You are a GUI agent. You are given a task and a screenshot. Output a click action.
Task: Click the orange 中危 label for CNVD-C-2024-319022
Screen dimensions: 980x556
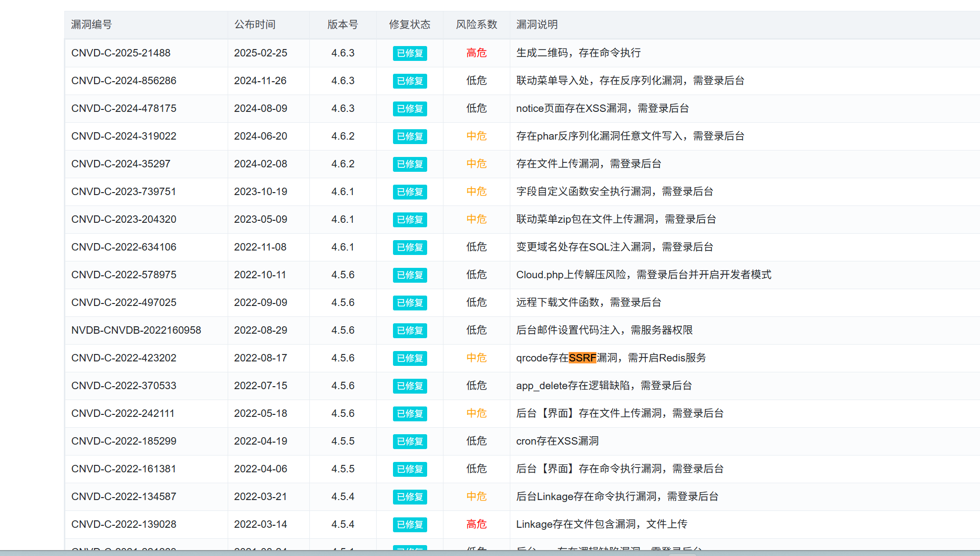[x=476, y=136]
